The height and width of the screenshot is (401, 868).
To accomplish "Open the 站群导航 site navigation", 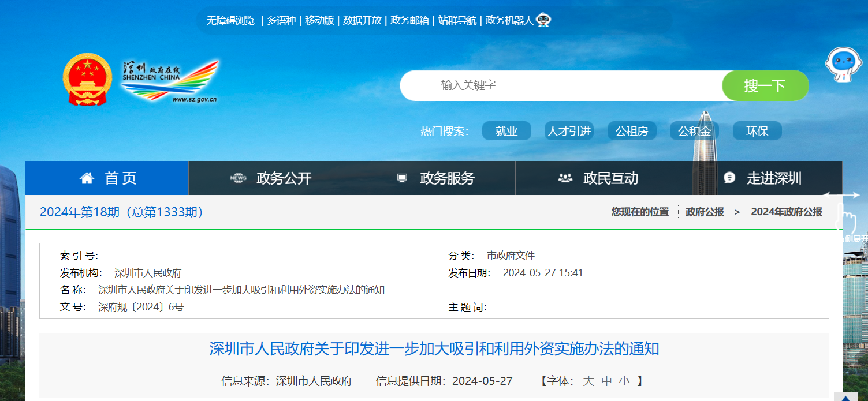I will pyautogui.click(x=457, y=20).
